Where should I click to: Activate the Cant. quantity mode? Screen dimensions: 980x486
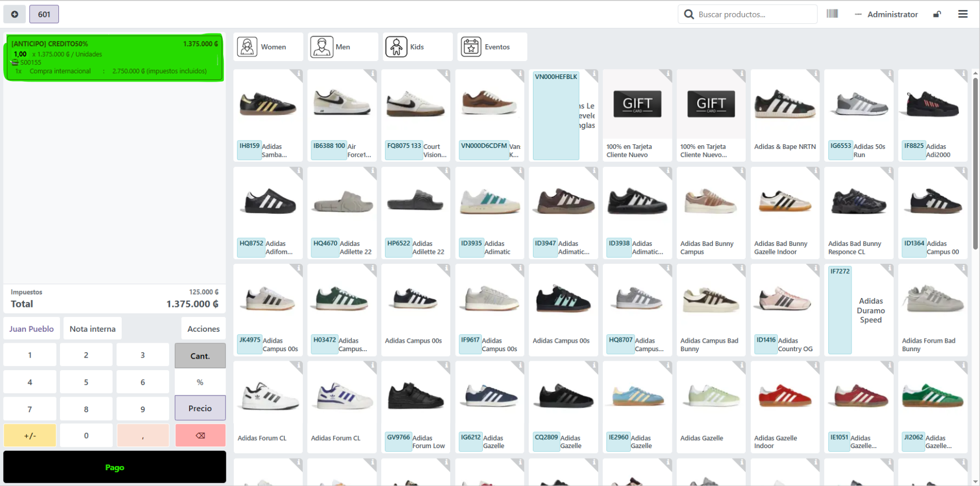[x=200, y=355]
